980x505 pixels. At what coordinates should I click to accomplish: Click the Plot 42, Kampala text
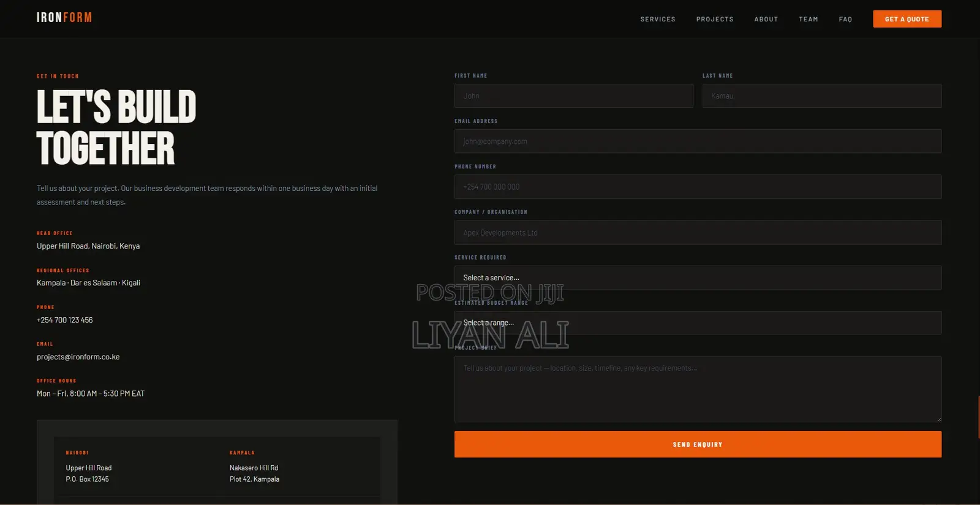point(254,479)
